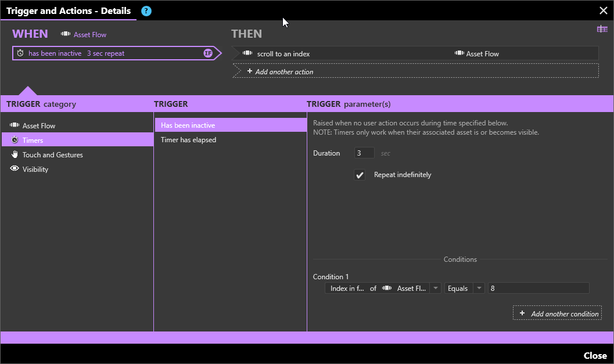
Task: Click the stopwatch icon on the inactive trigger
Action: tap(20, 53)
